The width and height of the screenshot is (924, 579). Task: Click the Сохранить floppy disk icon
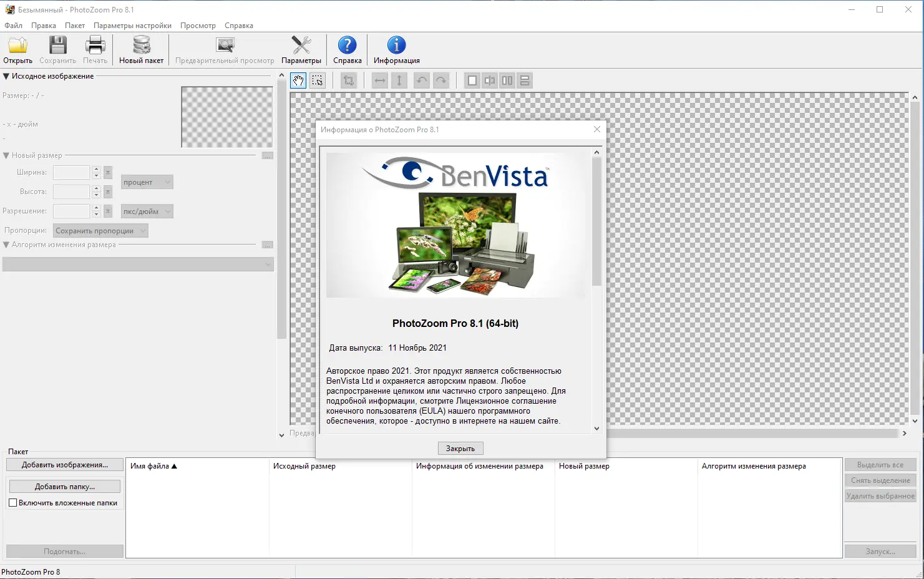point(58,46)
